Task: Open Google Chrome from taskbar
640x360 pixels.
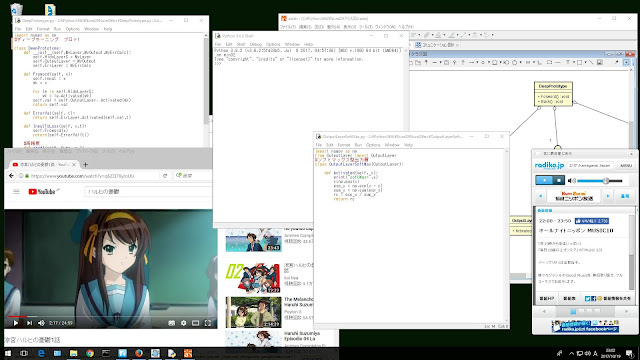Action: click(x=90, y=353)
